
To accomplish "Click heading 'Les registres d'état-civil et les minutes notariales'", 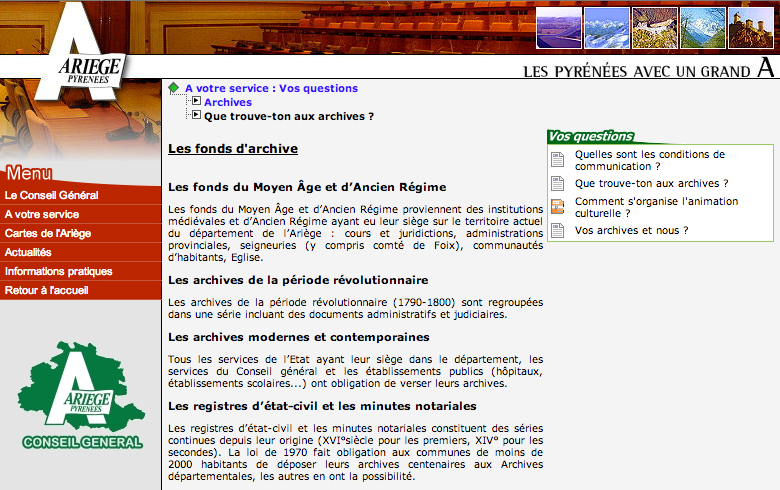I will [322, 406].
